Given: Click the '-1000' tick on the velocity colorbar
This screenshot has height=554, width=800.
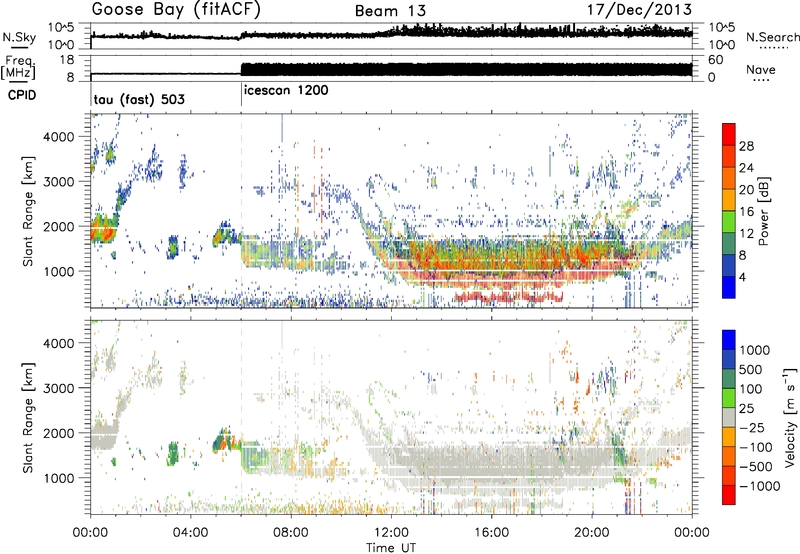Looking at the screenshot, I should point(760,486).
